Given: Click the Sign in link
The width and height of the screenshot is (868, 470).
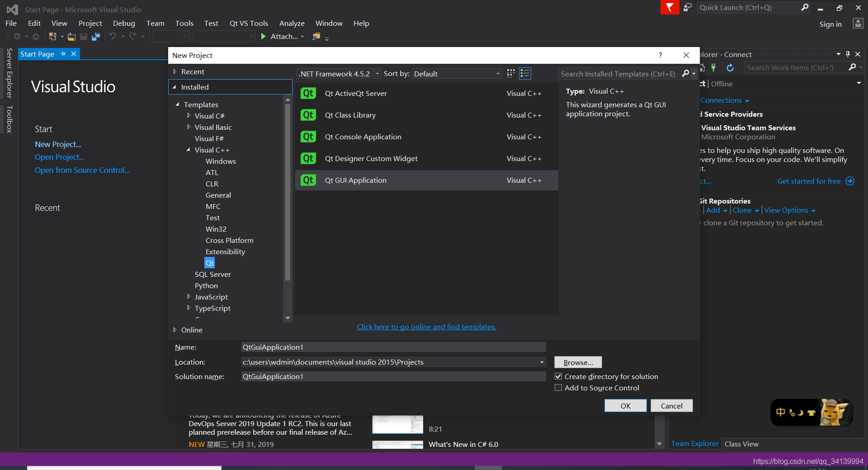Looking at the screenshot, I should (x=830, y=24).
